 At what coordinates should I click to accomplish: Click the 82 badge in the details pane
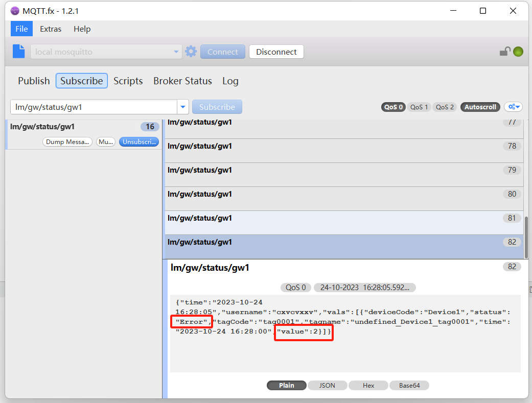[x=512, y=267]
